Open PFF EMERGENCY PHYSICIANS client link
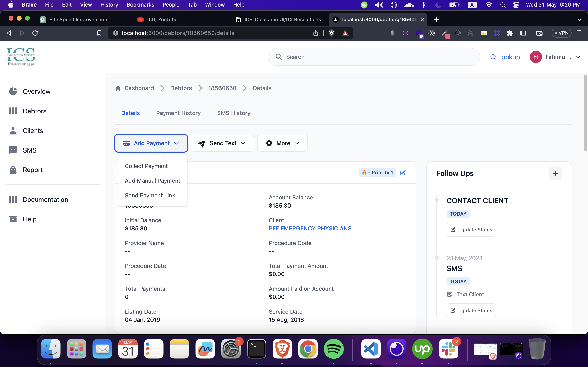588x367 pixels. [x=310, y=228]
